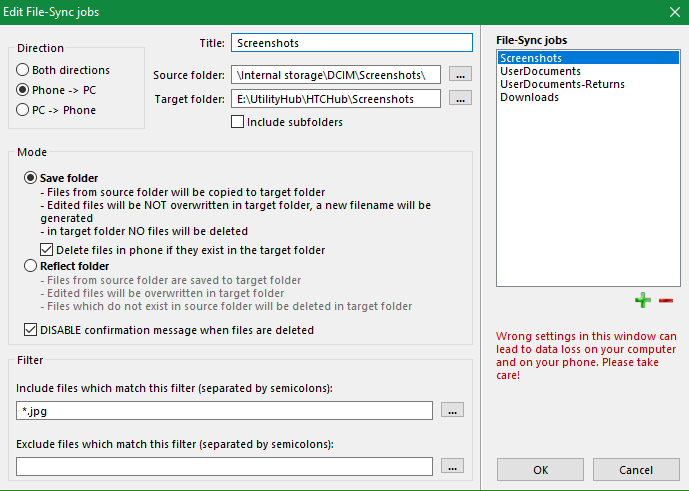
Task: Open include filter browse button
Action: [x=452, y=410]
